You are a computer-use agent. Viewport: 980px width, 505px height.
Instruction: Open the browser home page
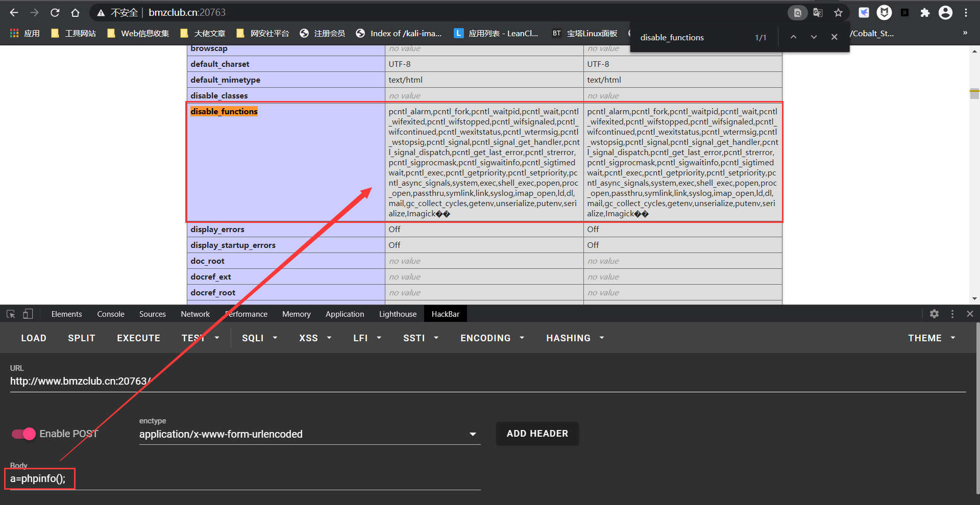[75, 13]
